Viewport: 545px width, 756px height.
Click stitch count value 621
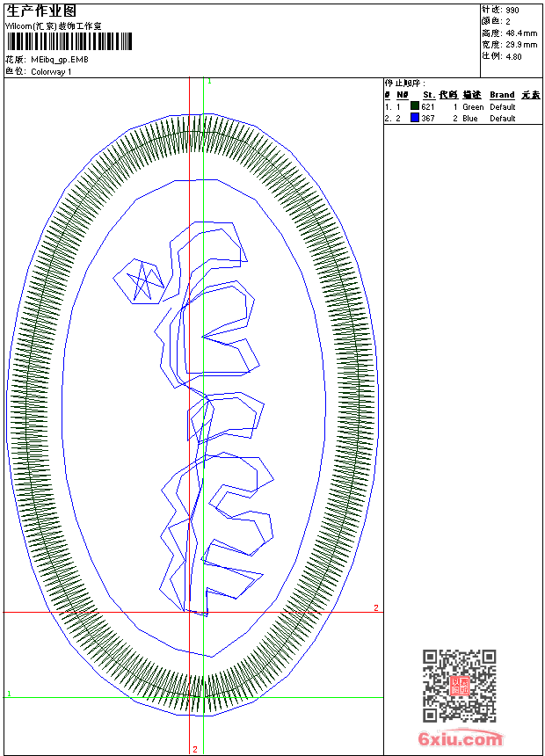[x=428, y=107]
